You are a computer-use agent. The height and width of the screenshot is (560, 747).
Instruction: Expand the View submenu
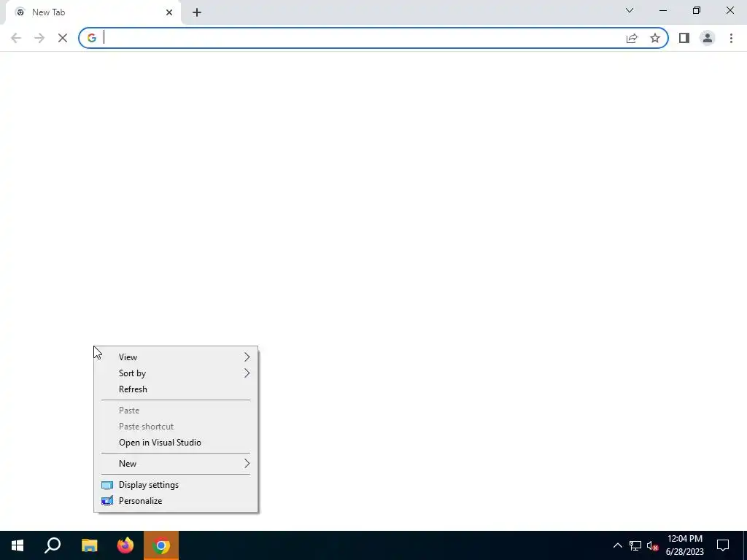[x=177, y=357]
